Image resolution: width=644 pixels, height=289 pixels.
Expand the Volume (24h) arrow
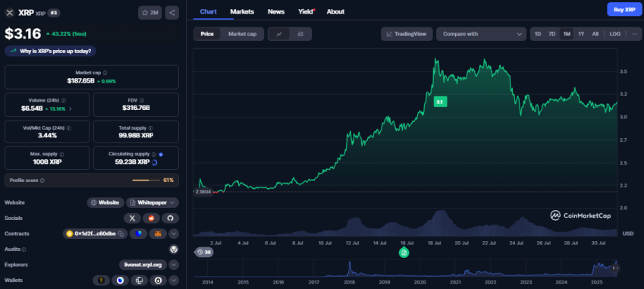(x=71, y=108)
